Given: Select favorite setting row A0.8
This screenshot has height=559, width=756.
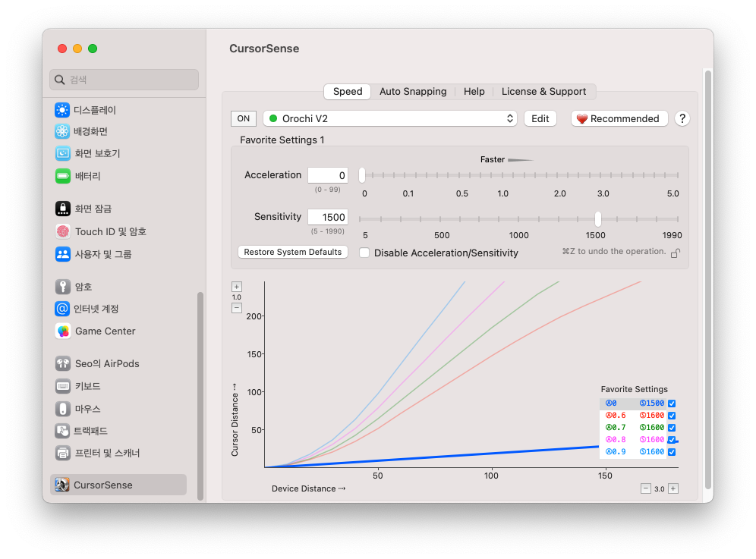Looking at the screenshot, I should tap(633, 439).
